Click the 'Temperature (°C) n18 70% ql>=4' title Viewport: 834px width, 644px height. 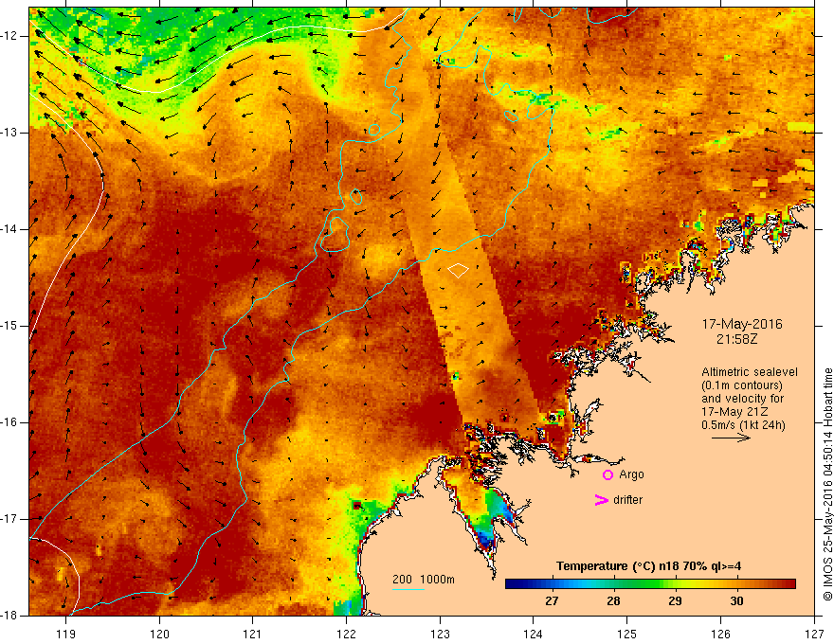(x=649, y=566)
